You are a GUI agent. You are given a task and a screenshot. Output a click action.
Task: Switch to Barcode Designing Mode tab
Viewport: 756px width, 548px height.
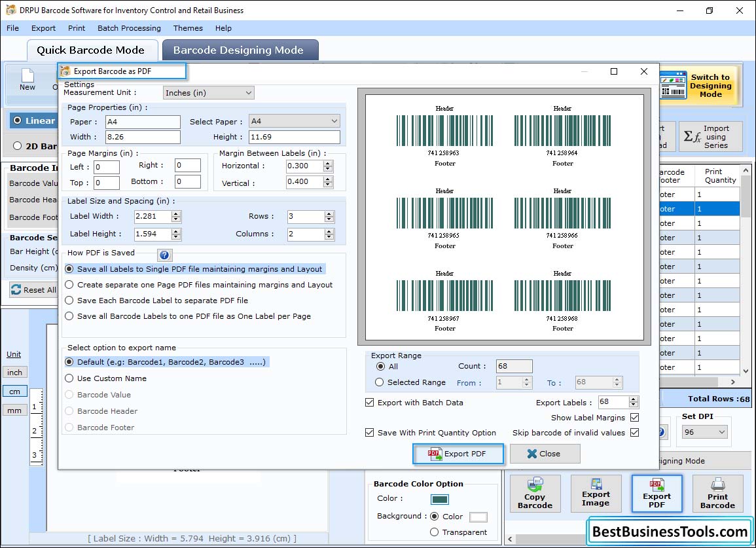click(x=239, y=50)
